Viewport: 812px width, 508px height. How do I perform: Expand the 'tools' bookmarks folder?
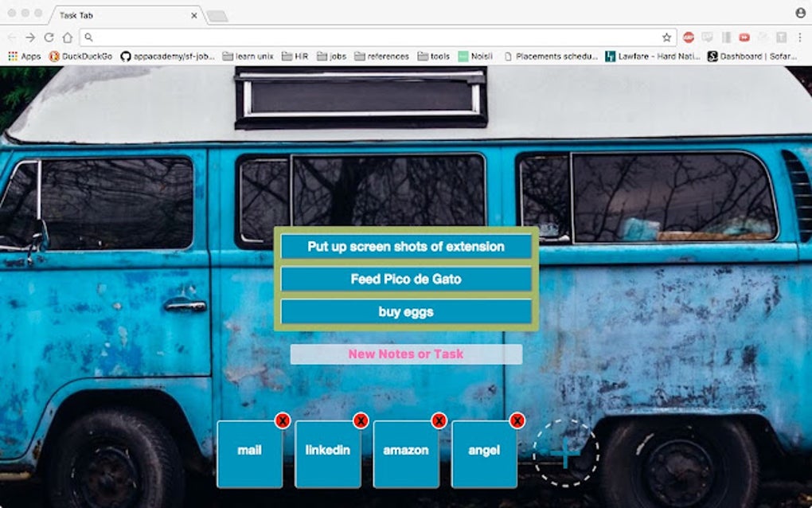pyautogui.click(x=433, y=56)
